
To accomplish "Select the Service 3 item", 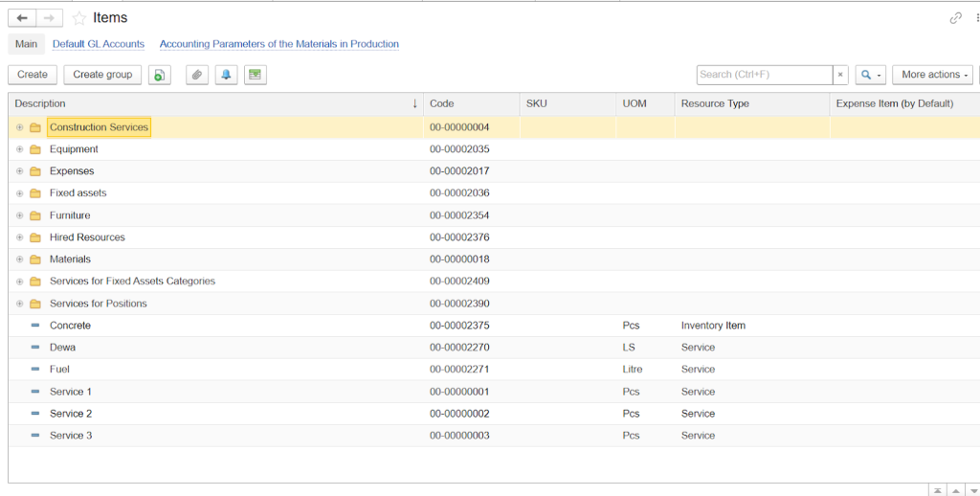I will click(71, 436).
